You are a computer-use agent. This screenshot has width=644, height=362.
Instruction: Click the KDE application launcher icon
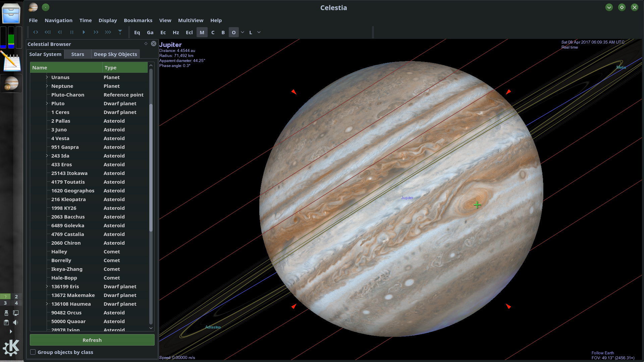(x=11, y=348)
